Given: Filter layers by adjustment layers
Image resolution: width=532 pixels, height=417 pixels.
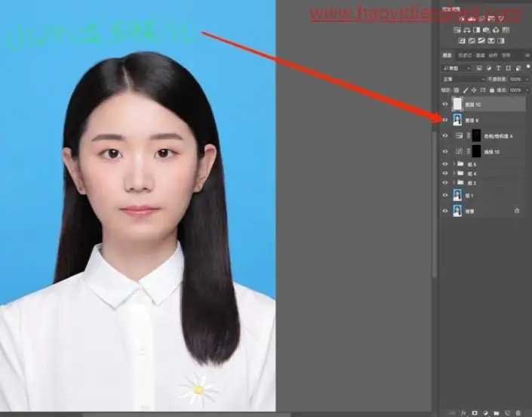Looking at the screenshot, I should pos(489,68).
